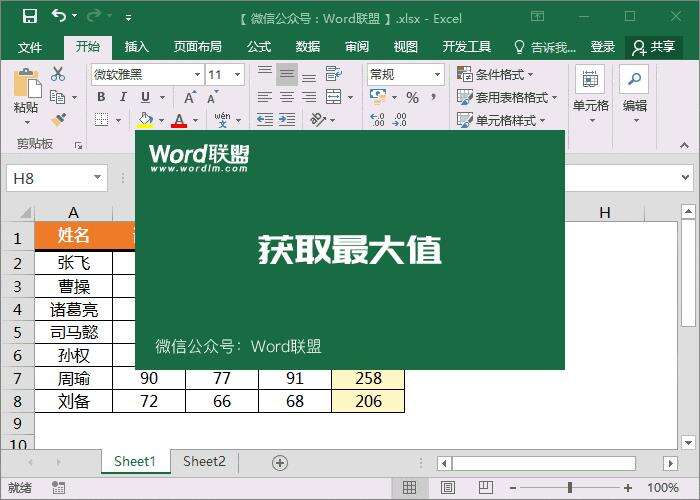Screen dimensions: 700x500
Task: Cut selection with scissors icon
Action: 58,74
